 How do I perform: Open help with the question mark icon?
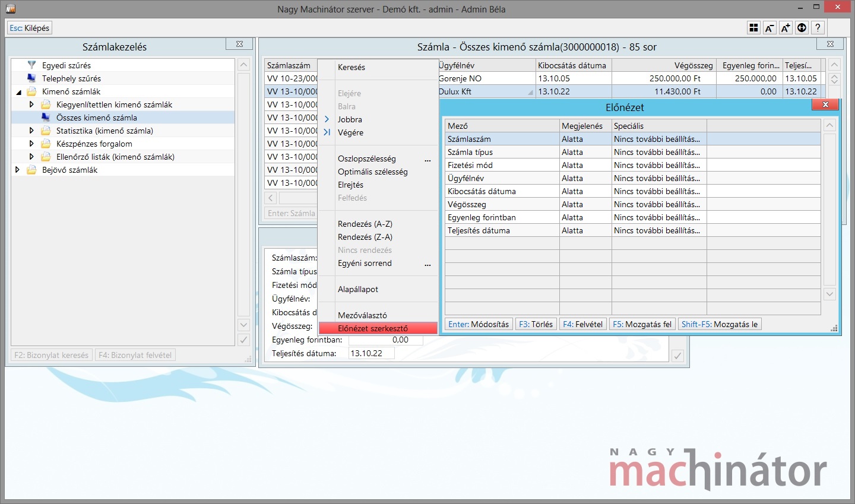[818, 28]
